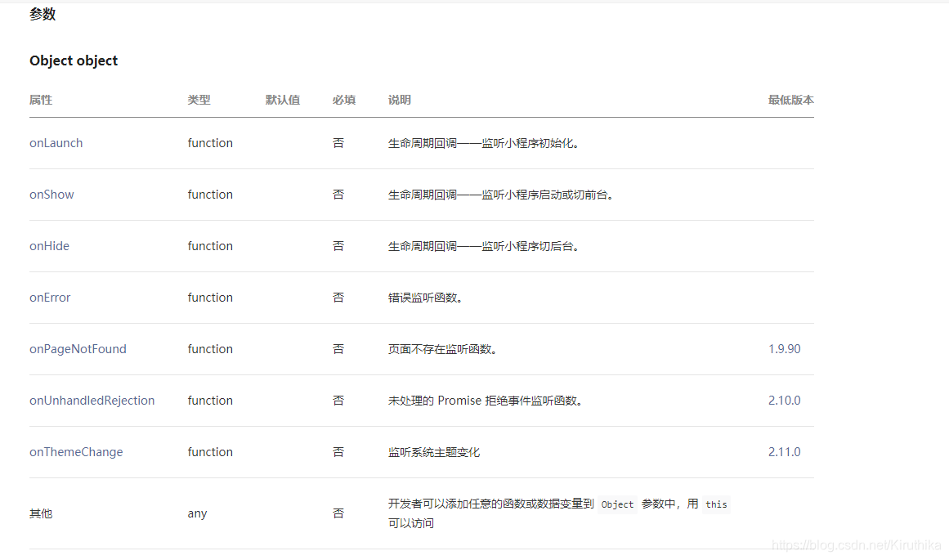Click 'function' type in onLaunch row
This screenshot has width=949, height=560.
[x=210, y=143]
